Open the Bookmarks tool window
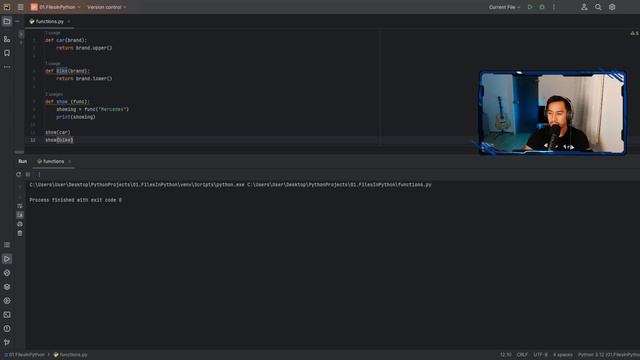This screenshot has height=360, width=640. tap(7, 53)
